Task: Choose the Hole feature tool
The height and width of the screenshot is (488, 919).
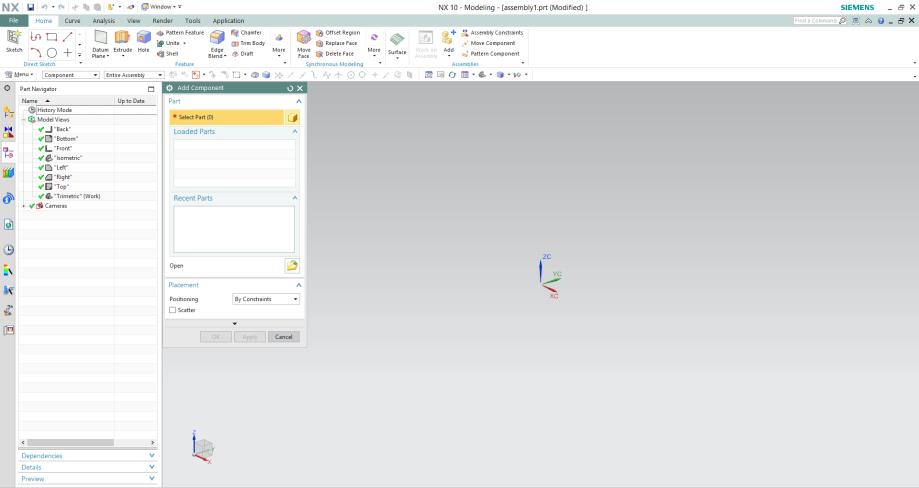Action: (x=144, y=41)
